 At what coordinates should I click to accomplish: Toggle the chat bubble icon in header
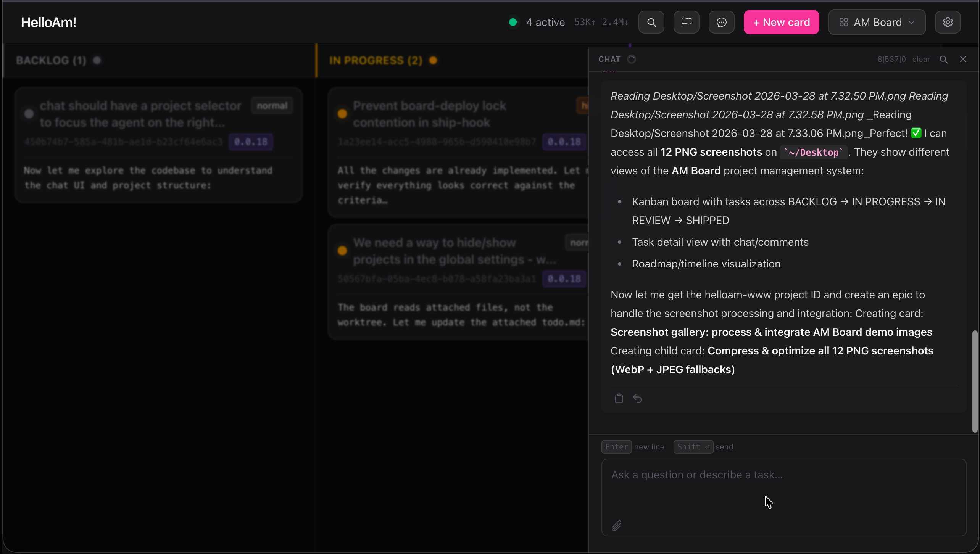[721, 23]
